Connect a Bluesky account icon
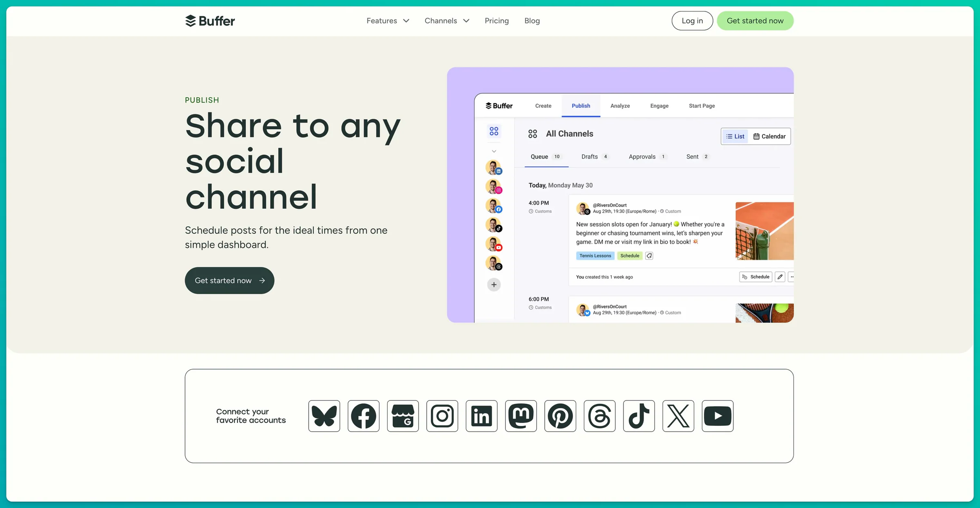Screen dimensions: 980x508 324,416
